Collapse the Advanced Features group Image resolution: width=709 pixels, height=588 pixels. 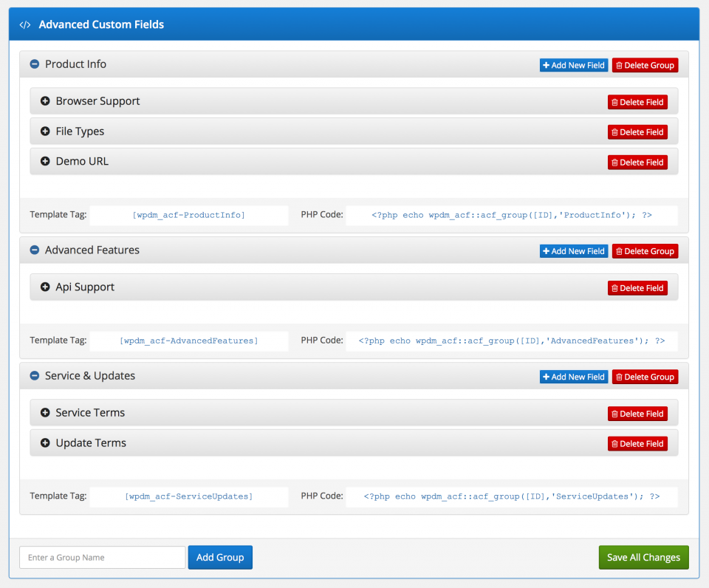[x=34, y=250]
